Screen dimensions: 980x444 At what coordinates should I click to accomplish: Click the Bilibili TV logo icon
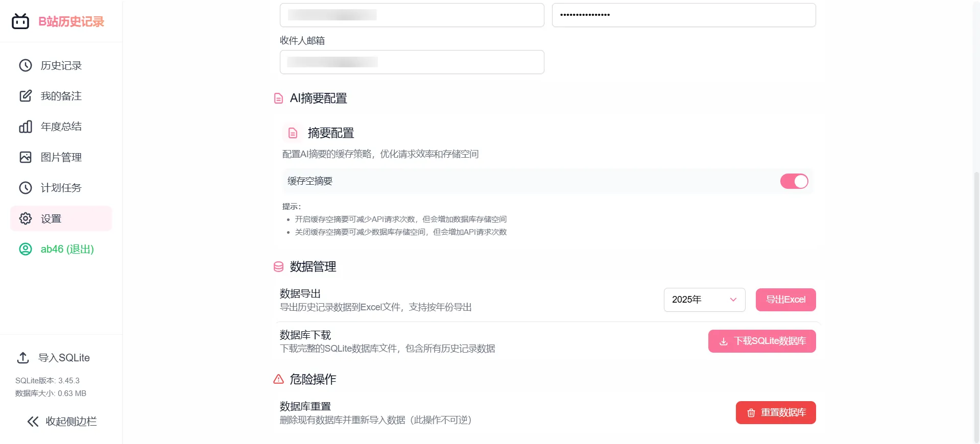coord(20,21)
